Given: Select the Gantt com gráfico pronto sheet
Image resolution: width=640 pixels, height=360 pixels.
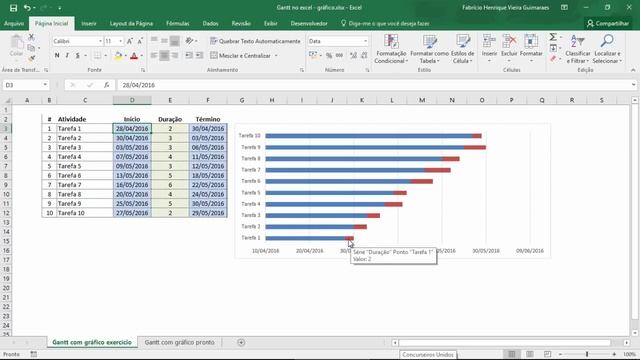Looking at the screenshot, I should (179, 342).
